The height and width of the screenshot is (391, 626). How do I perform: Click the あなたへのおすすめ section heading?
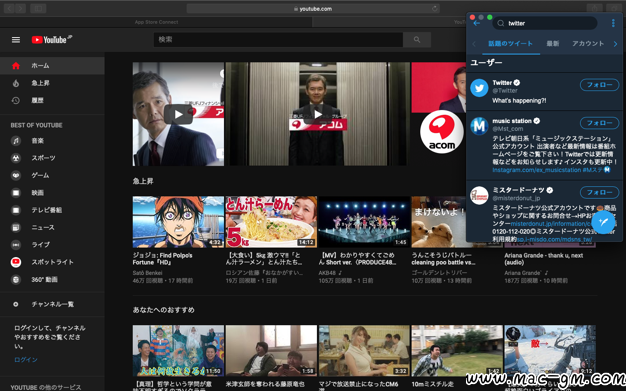(164, 310)
